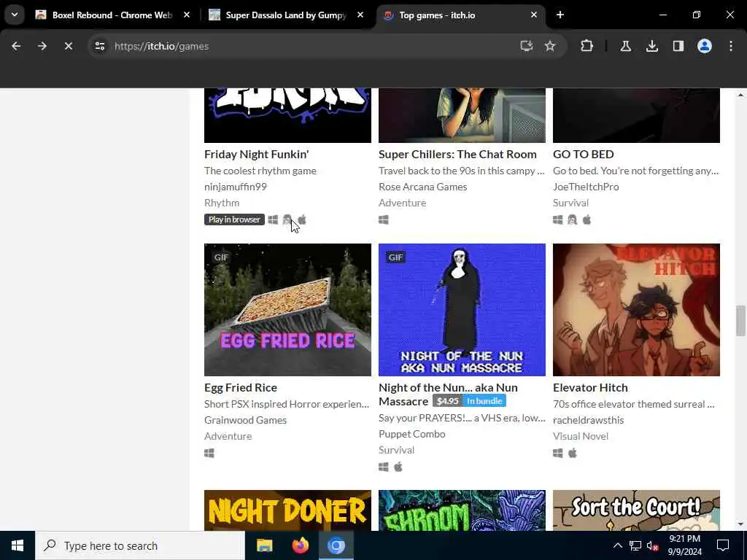
Task: Open the Chrome three-dot menu
Action: (731, 46)
